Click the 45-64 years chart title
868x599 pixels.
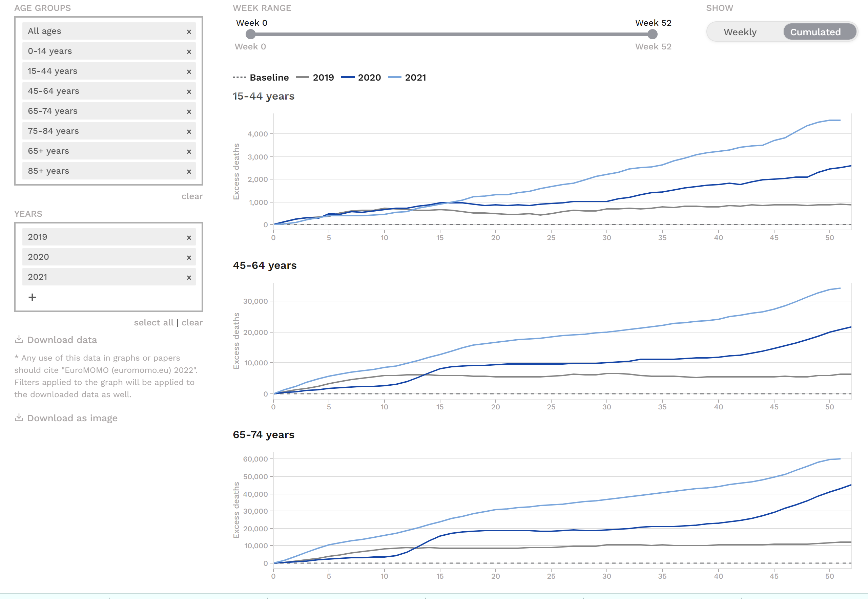tap(264, 265)
